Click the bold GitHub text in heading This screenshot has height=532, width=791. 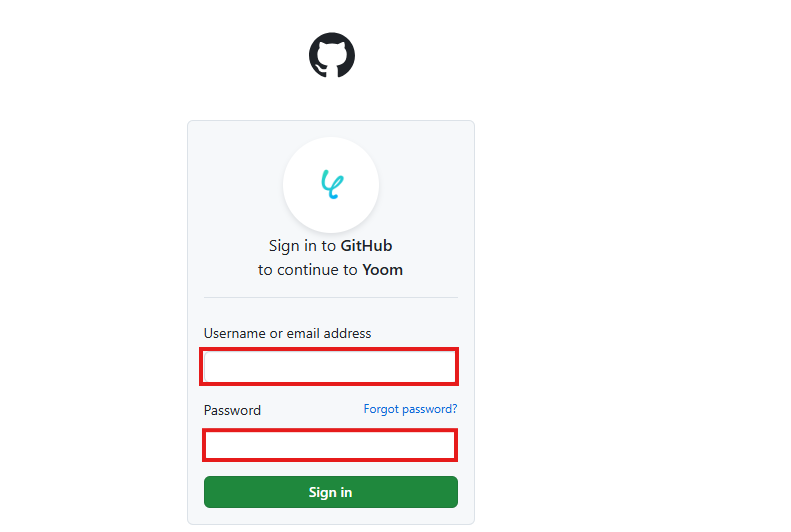366,245
